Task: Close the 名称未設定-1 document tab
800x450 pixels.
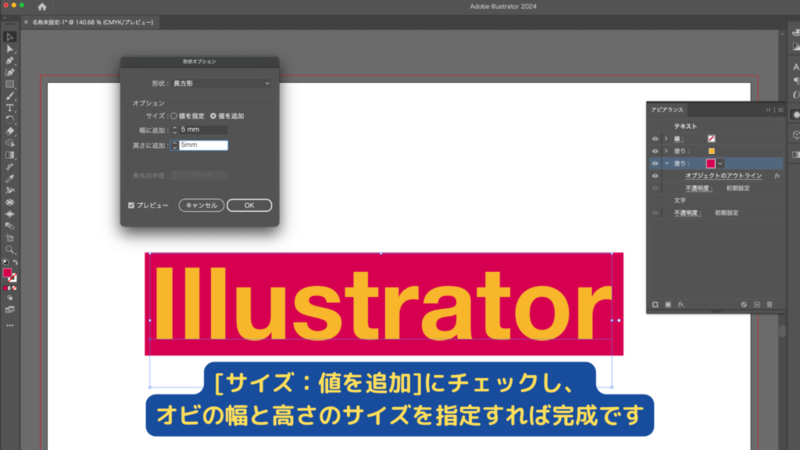Action: 26,22
